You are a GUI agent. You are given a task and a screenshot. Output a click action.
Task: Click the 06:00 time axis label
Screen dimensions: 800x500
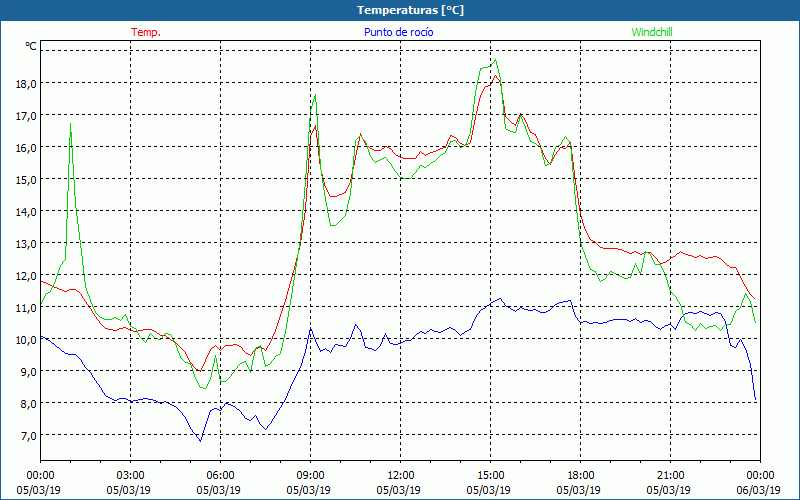pyautogui.click(x=220, y=476)
